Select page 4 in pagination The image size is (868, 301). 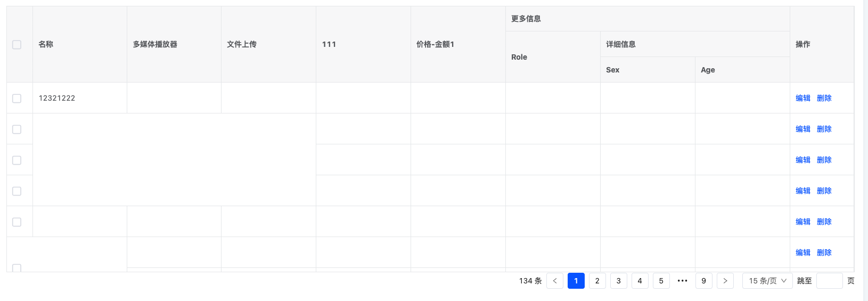[640, 281]
